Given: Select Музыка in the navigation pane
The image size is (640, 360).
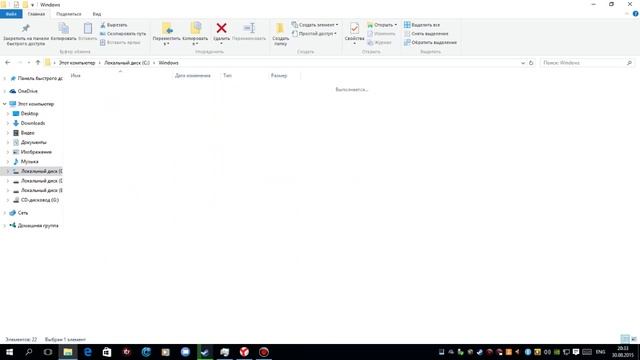Looking at the screenshot, I should click(x=29, y=162).
